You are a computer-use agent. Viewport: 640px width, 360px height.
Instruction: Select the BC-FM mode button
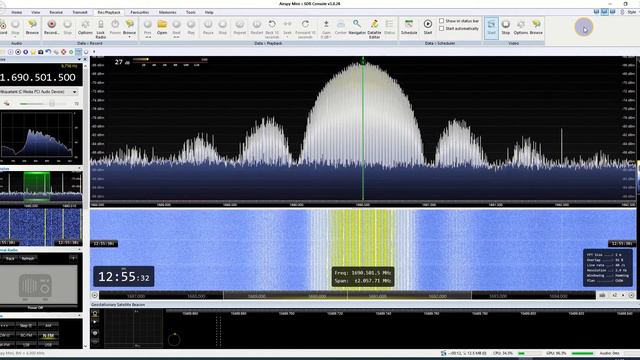click(x=26, y=336)
